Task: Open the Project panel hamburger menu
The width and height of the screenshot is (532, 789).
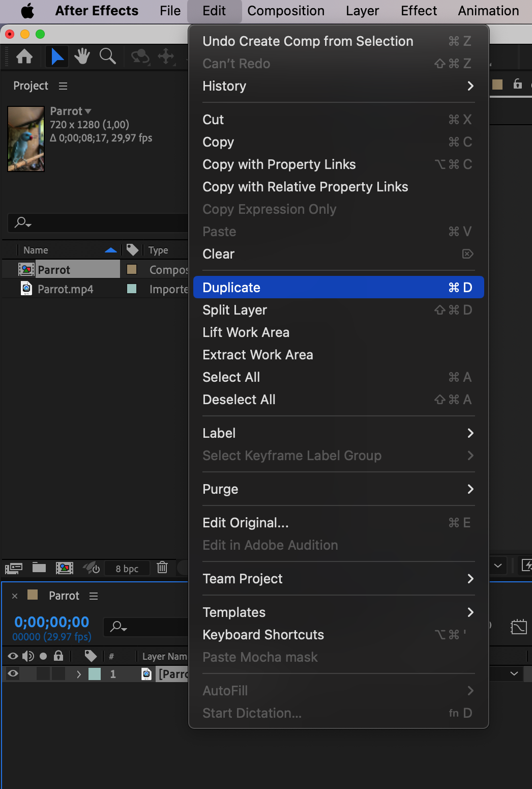Action: point(63,86)
